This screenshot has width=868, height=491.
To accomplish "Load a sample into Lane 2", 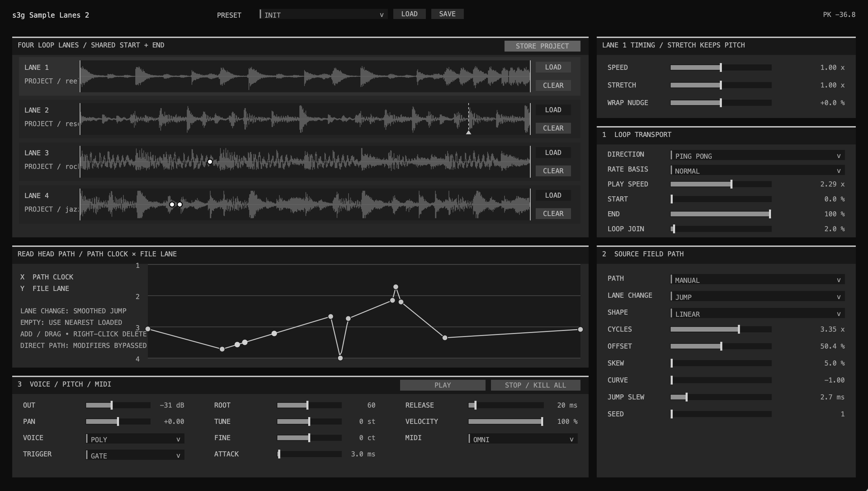I will tap(553, 110).
